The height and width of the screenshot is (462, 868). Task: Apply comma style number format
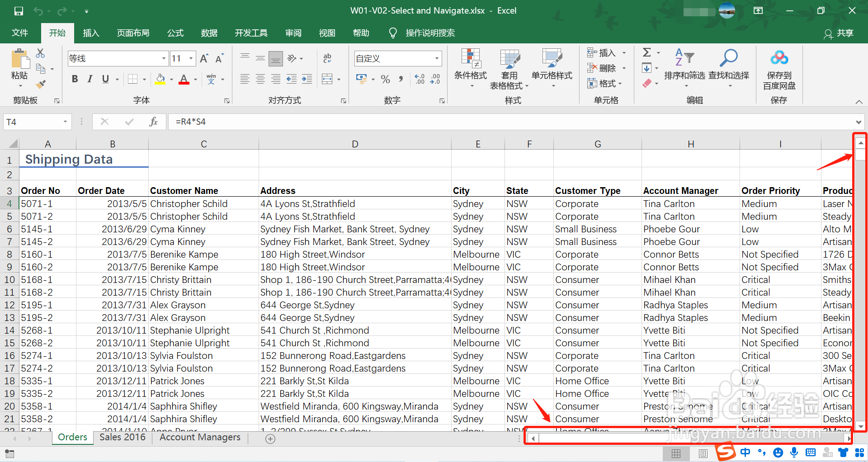click(x=401, y=80)
